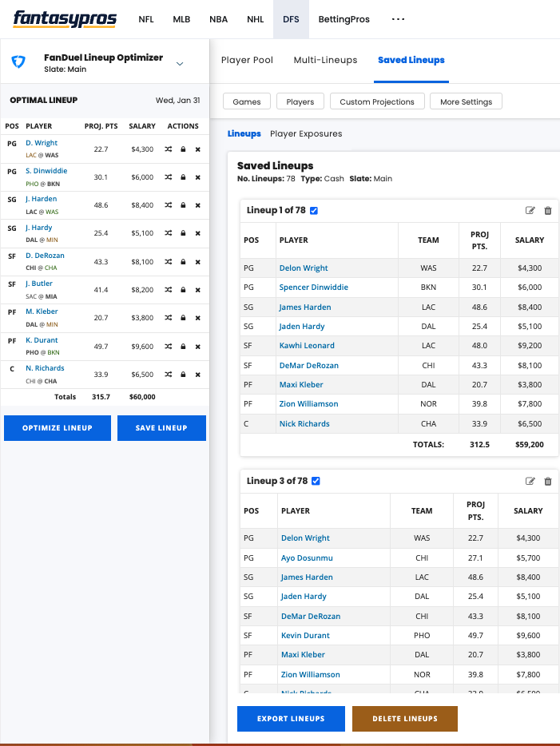Remove S. Dinwiddie with the X icon
This screenshot has width=560, height=746.
point(198,177)
